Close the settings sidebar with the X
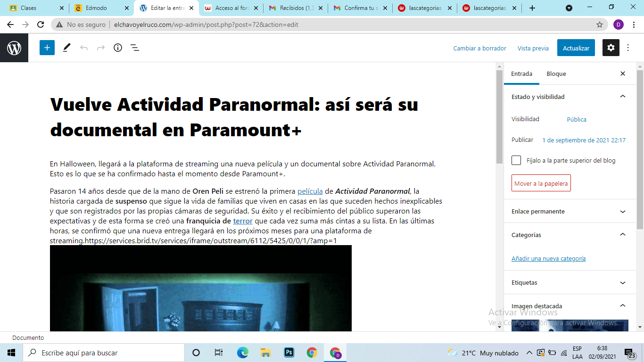Screen dimensions: 644x362 (623, 74)
